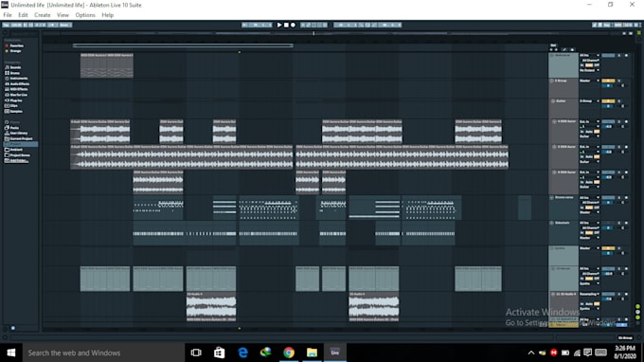Click the Stop transport button
644x362 pixels.
(286, 25)
